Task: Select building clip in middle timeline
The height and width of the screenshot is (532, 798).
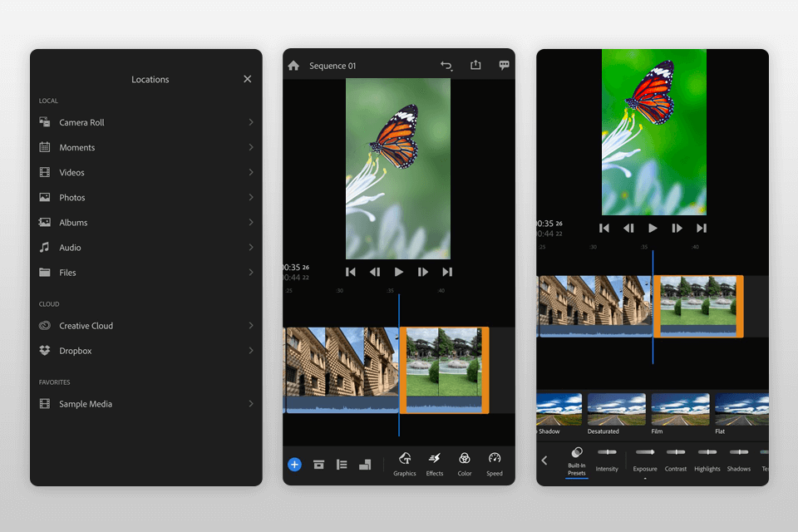Action: tap(342, 370)
